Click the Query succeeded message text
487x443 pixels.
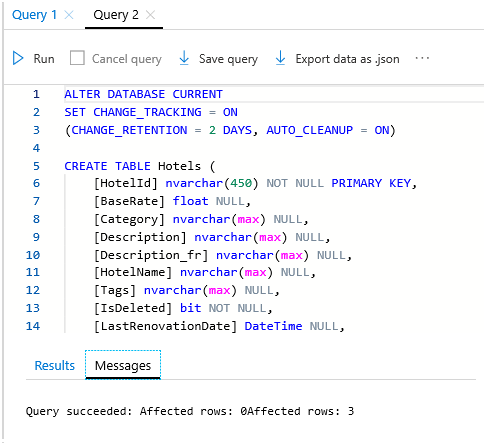[190, 411]
